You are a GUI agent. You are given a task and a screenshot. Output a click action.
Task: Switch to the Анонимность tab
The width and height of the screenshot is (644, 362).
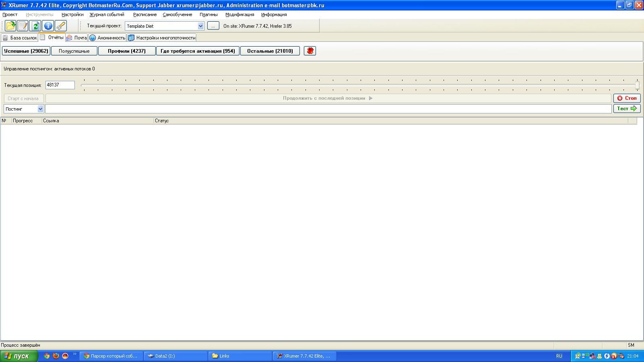tap(107, 38)
